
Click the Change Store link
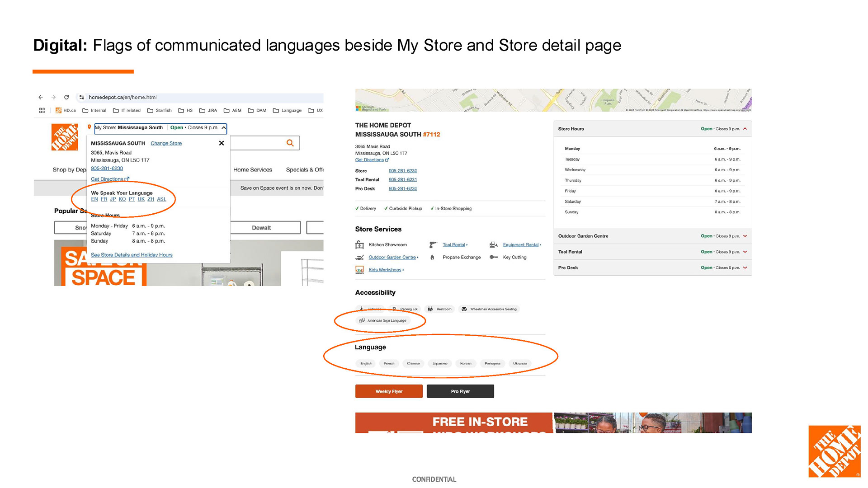(x=166, y=143)
